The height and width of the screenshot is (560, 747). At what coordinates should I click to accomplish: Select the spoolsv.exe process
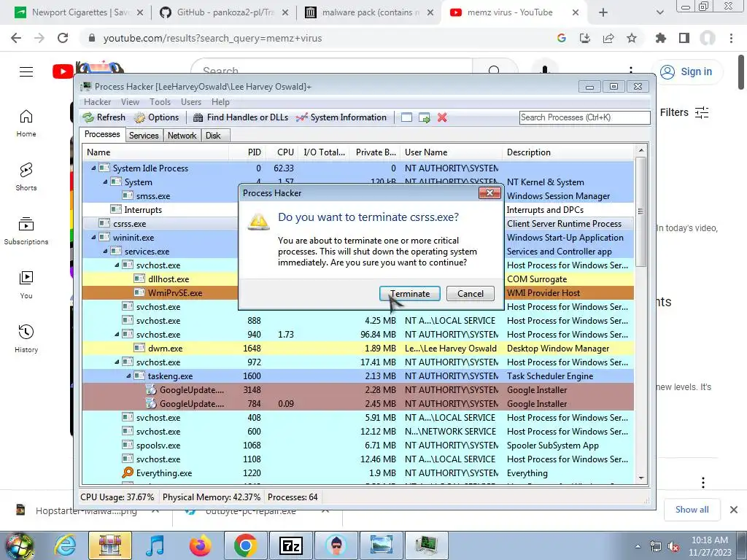357,446
